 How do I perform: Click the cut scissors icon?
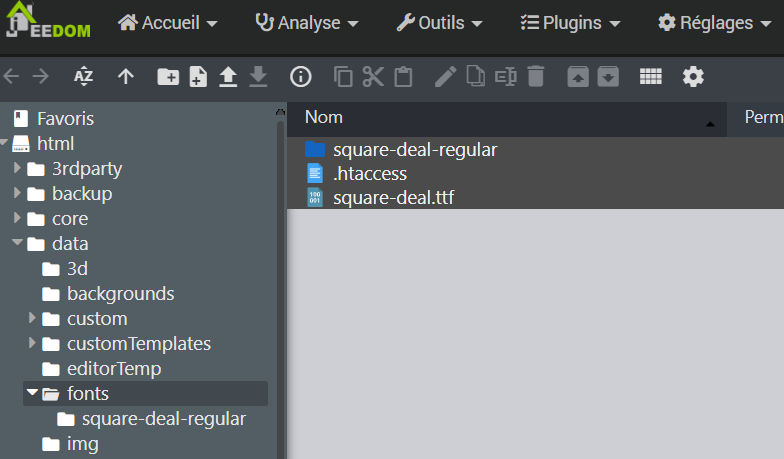[373, 77]
